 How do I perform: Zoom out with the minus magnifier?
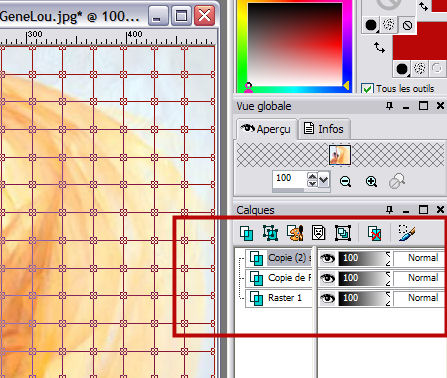tap(345, 182)
